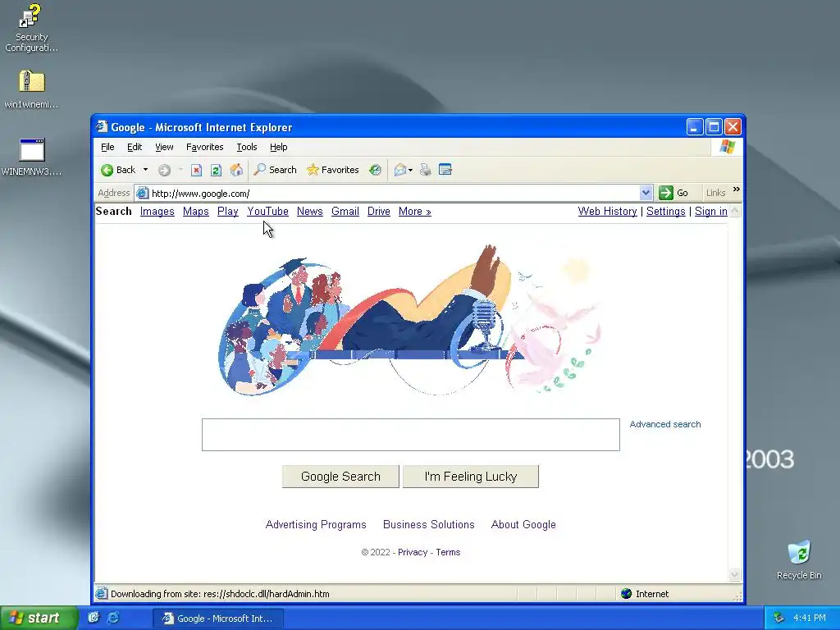840x630 pixels.
Task: Expand the Links toolbar chevron
Action: (x=736, y=189)
